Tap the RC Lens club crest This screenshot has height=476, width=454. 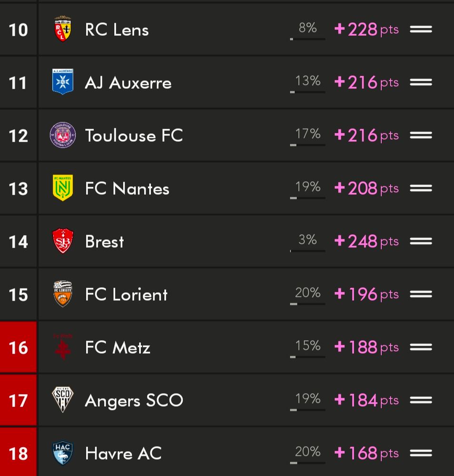click(x=63, y=29)
